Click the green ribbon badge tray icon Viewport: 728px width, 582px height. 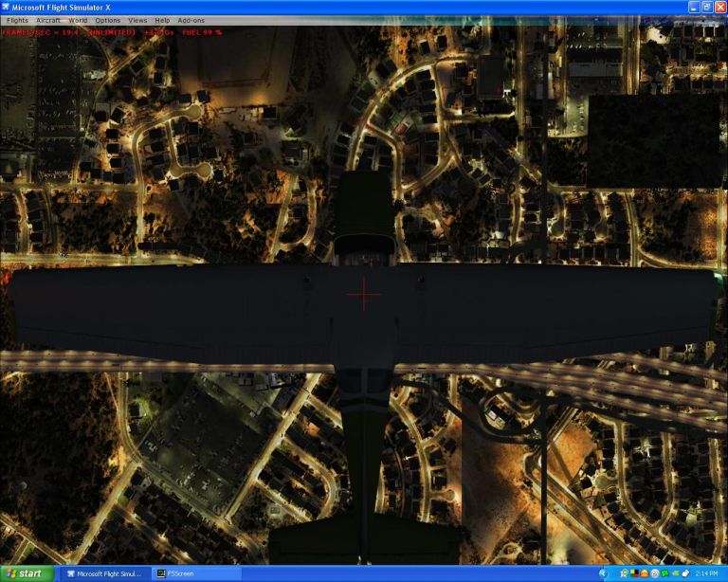coord(625,573)
